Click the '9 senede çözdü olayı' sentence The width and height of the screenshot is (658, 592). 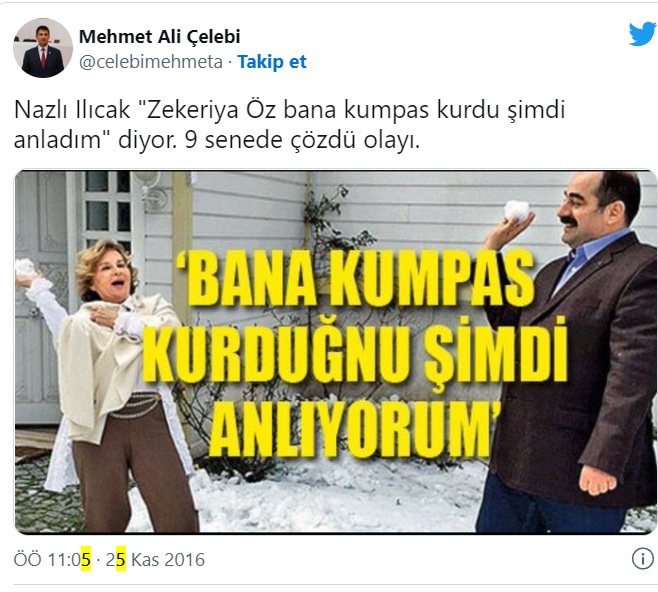tap(302, 140)
